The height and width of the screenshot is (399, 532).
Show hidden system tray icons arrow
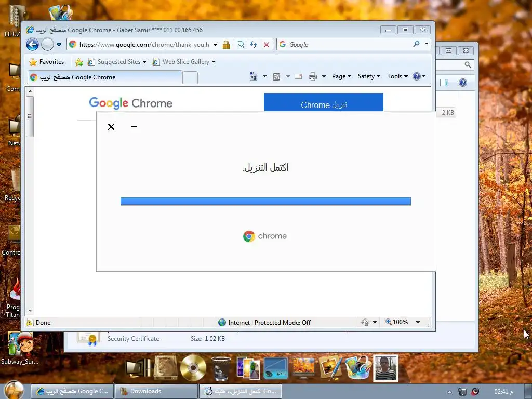pyautogui.click(x=450, y=392)
